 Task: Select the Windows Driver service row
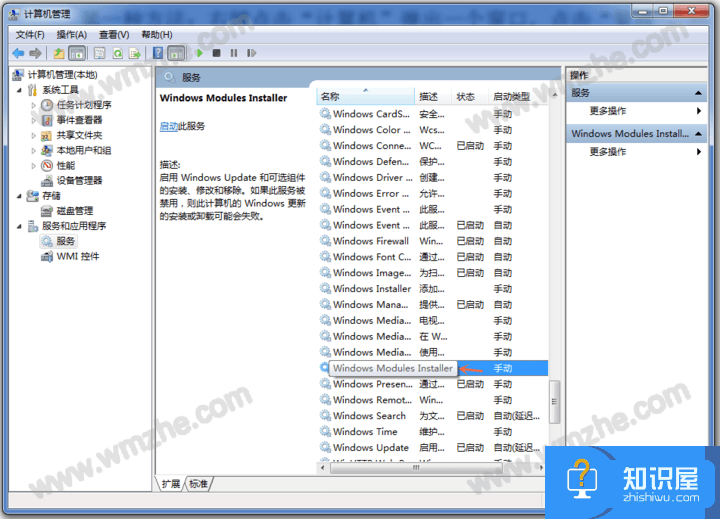click(x=432, y=178)
